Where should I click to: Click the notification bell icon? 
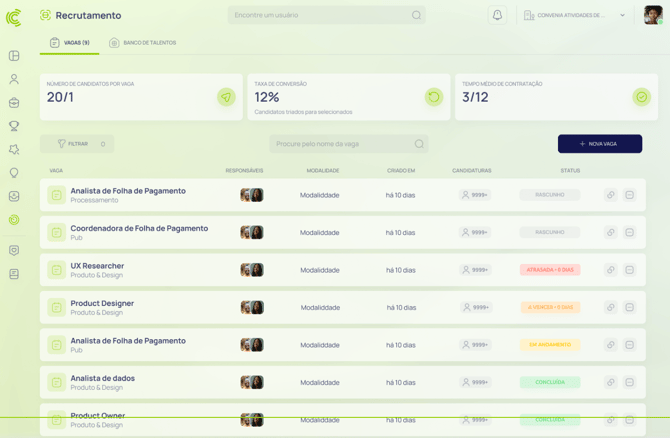coord(497,15)
